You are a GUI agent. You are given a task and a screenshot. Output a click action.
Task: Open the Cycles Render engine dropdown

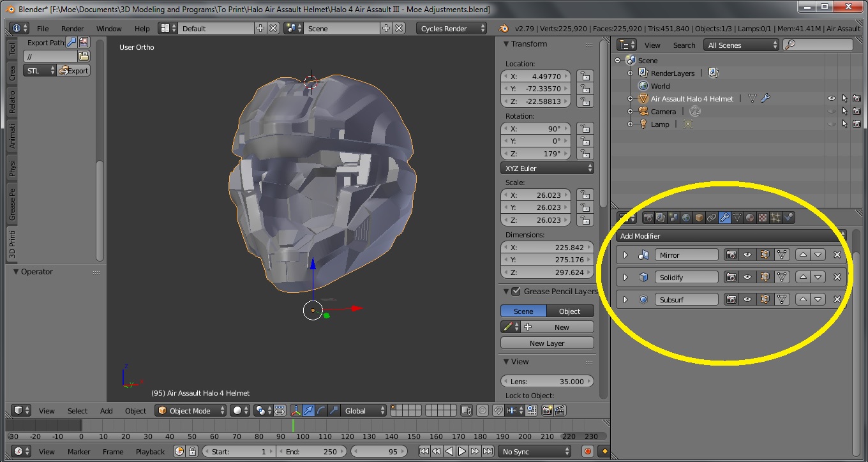(x=452, y=28)
